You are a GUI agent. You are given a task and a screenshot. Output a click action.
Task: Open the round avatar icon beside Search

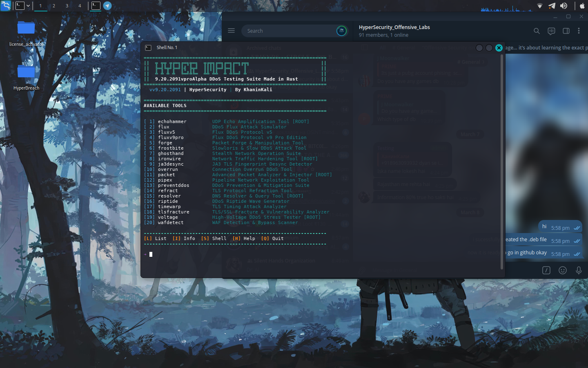tap(342, 31)
